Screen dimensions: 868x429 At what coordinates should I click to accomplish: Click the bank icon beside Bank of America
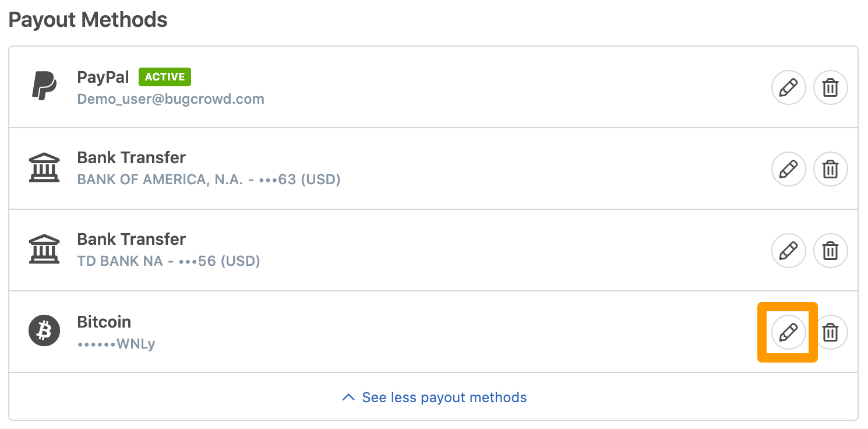[x=44, y=168]
